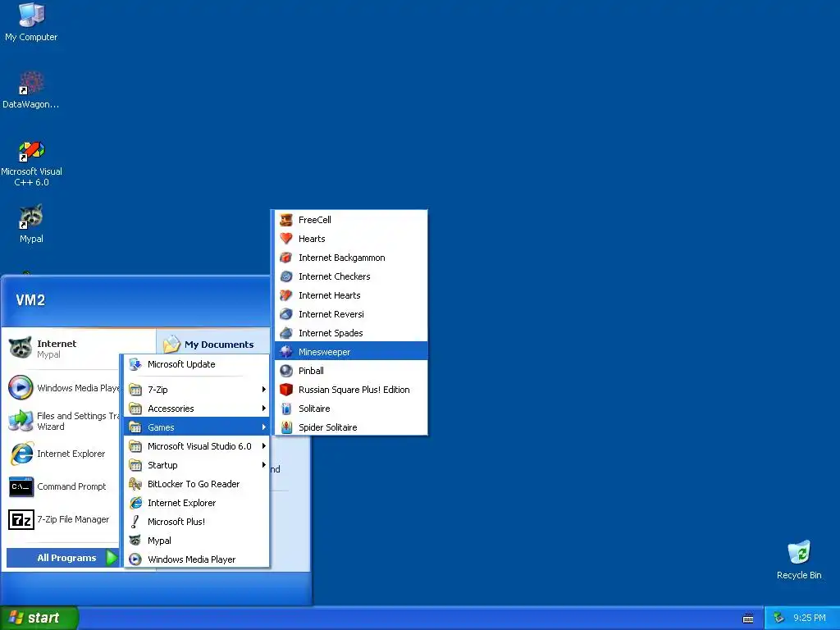Expand the Games submenu arrow
The height and width of the screenshot is (630, 840).
[x=263, y=427]
